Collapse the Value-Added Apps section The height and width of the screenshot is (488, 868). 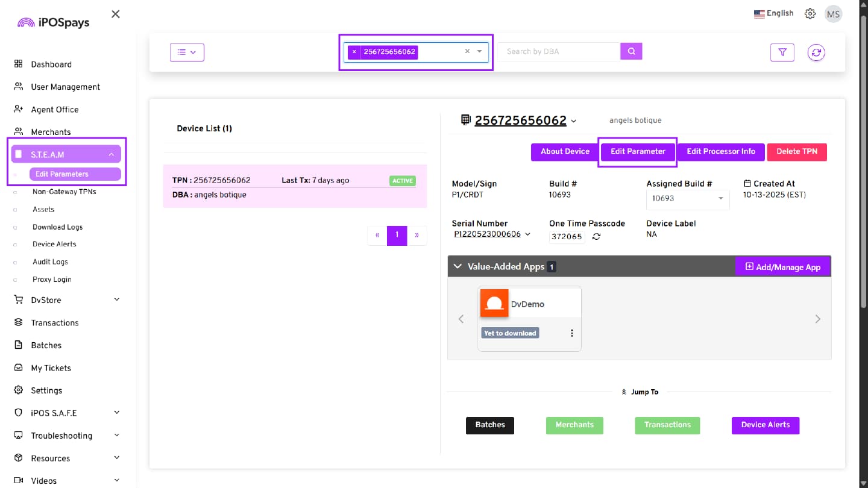point(458,266)
